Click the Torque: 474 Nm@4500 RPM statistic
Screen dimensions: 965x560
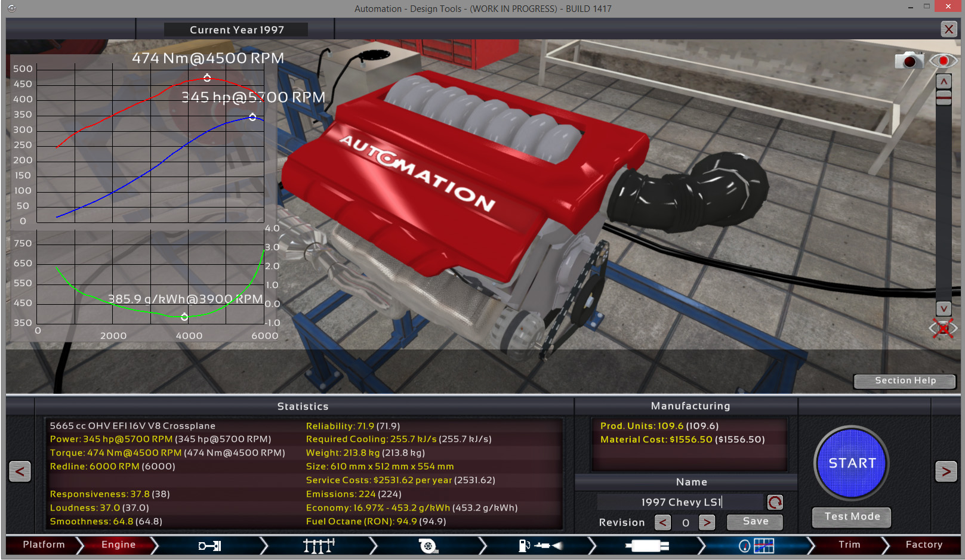tap(167, 453)
